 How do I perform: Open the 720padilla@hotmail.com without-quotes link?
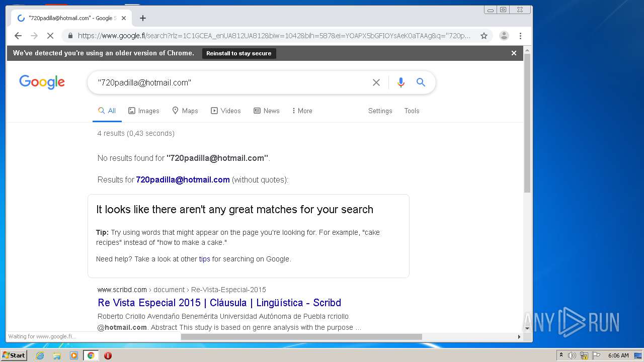point(183,179)
